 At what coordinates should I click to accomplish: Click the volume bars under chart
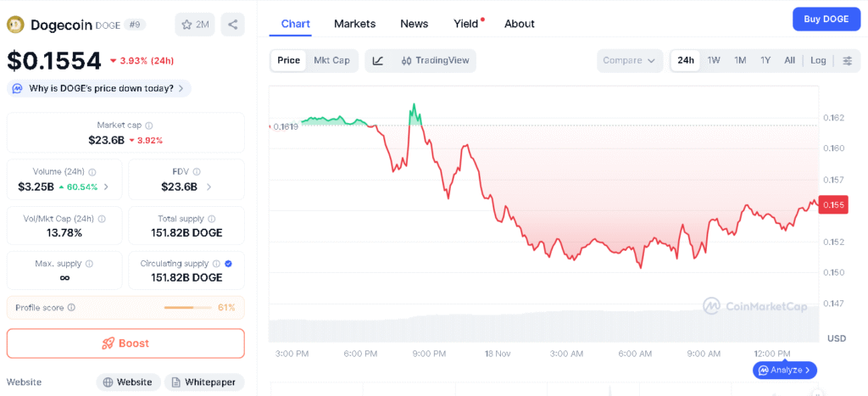pyautogui.click(x=543, y=325)
